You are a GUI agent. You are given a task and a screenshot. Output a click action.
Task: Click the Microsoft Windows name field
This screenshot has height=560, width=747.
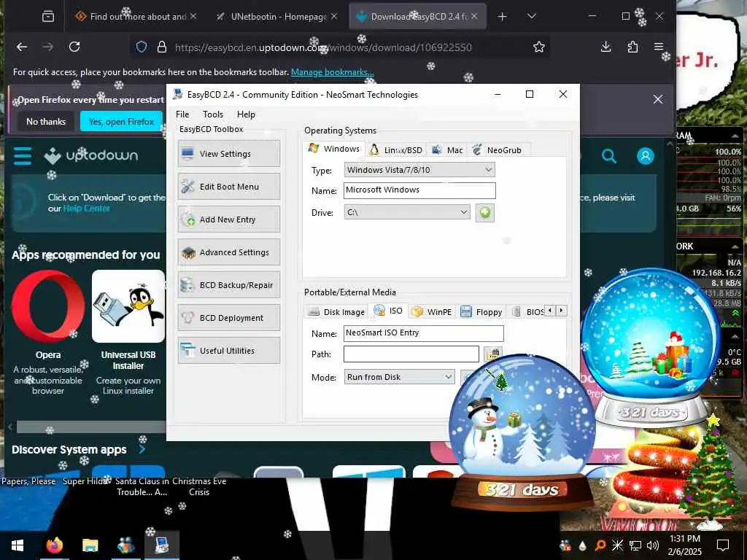[x=419, y=190]
